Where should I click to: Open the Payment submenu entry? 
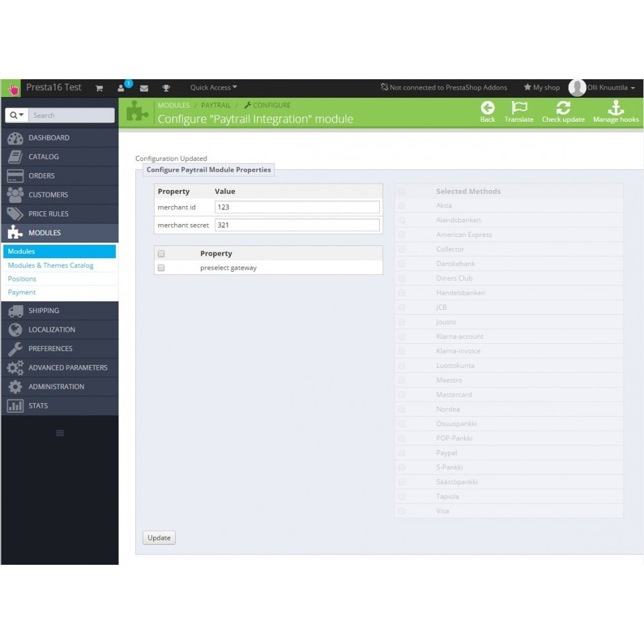click(22, 292)
